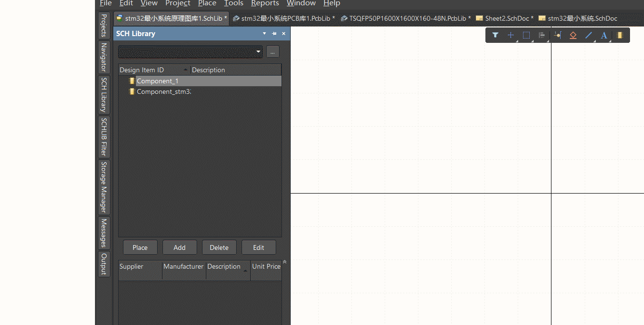644x325 pixels.
Task: Click the Component_1 chip icon
Action: pyautogui.click(x=132, y=81)
